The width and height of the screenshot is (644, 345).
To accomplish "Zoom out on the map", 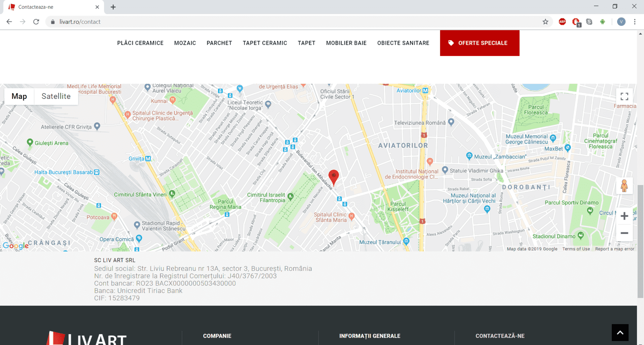I will point(624,233).
